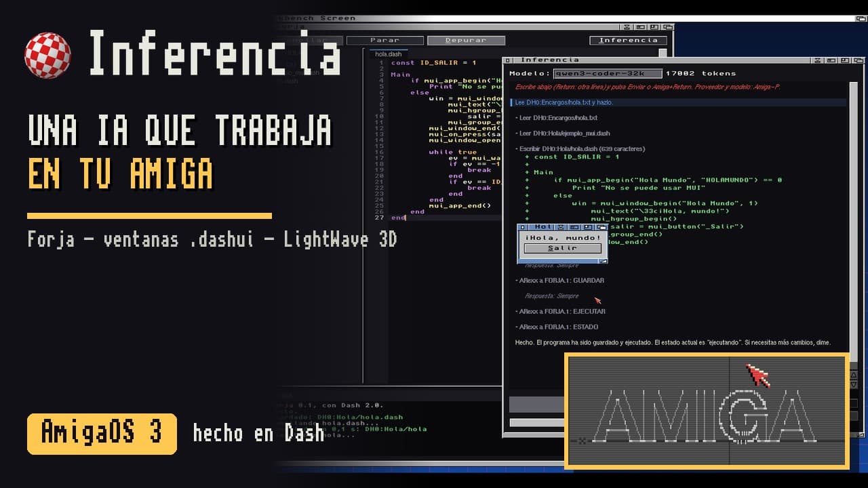Click the 'AmigaOS 3' badge
868x488 pixels.
(x=102, y=434)
